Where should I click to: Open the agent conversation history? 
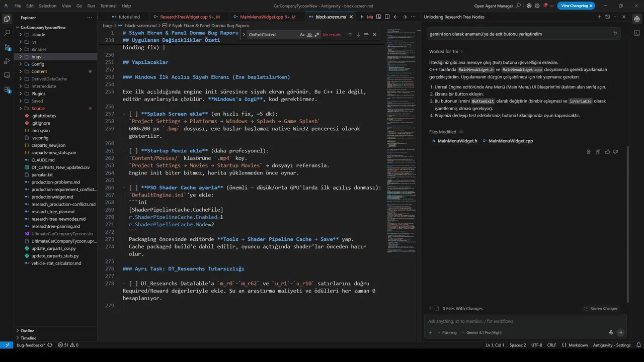pos(607,17)
